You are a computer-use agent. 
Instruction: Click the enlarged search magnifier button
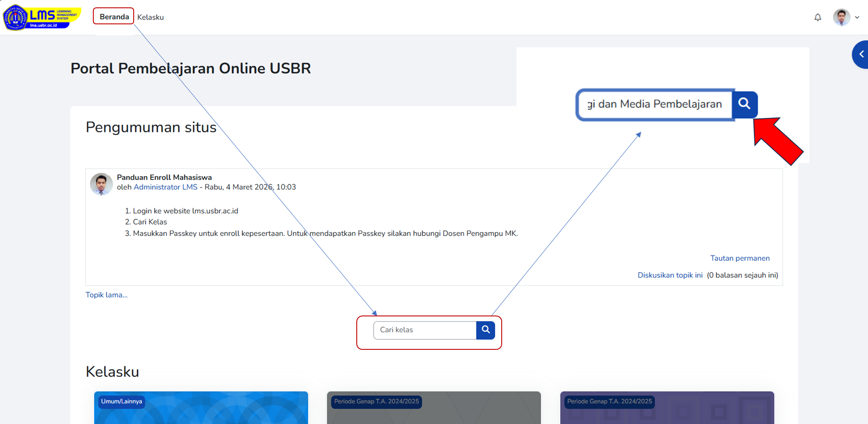pyautogui.click(x=744, y=104)
